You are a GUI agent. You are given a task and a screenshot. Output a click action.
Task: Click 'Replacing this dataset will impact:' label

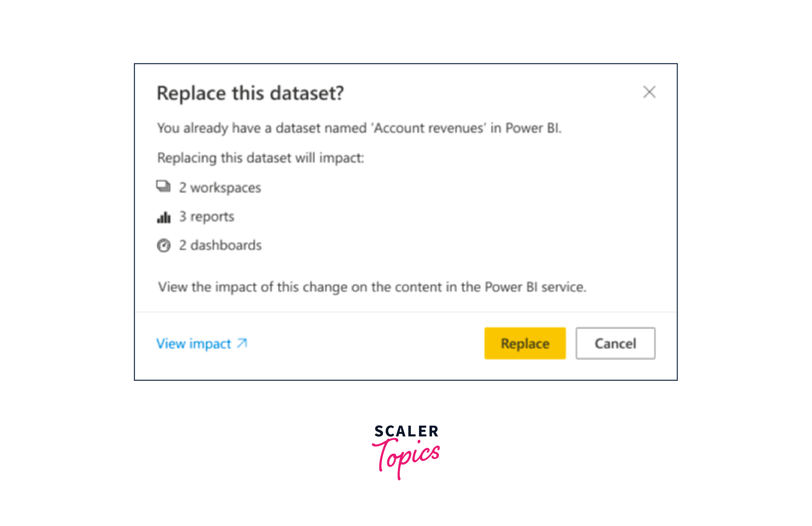coord(260,157)
